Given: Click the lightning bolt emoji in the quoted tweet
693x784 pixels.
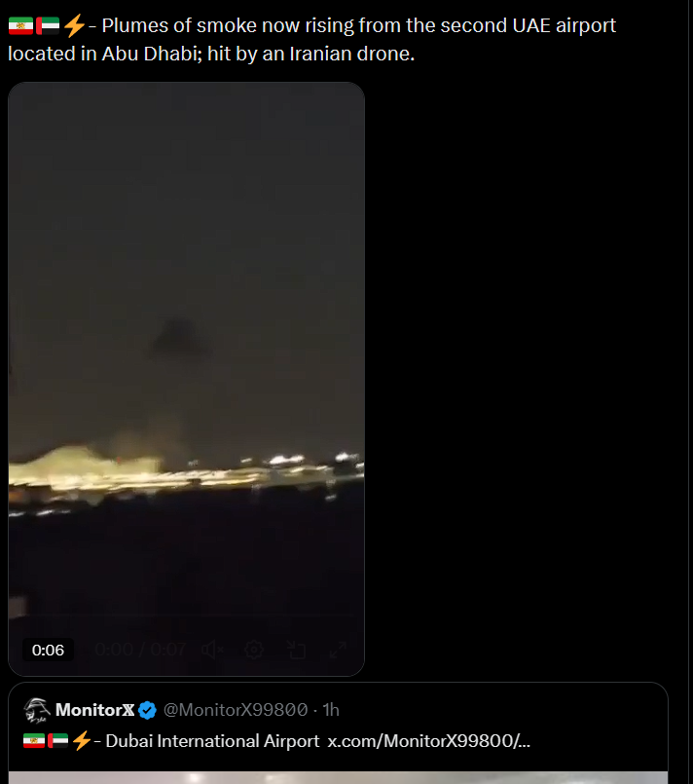Looking at the screenshot, I should [82, 741].
